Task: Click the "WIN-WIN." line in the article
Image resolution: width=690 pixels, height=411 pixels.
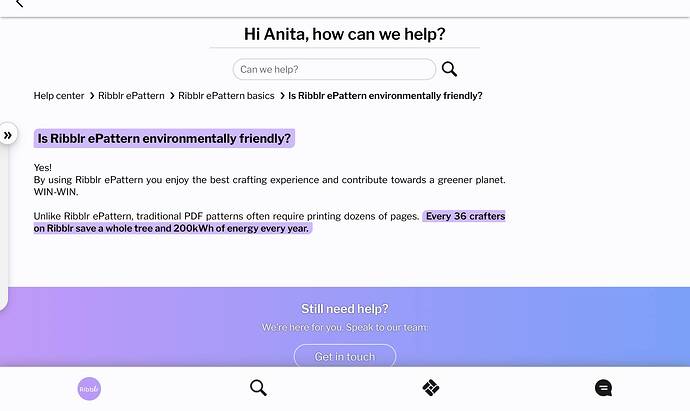Action: pyautogui.click(x=56, y=191)
